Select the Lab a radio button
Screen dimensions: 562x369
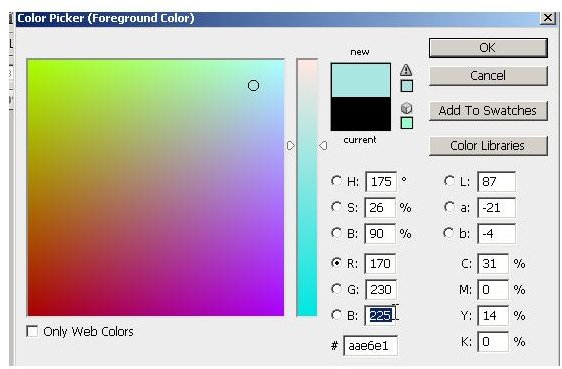click(x=449, y=207)
